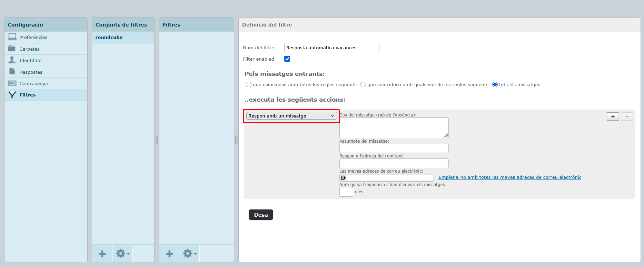Click the Assumpte del missatge input field

394,148
